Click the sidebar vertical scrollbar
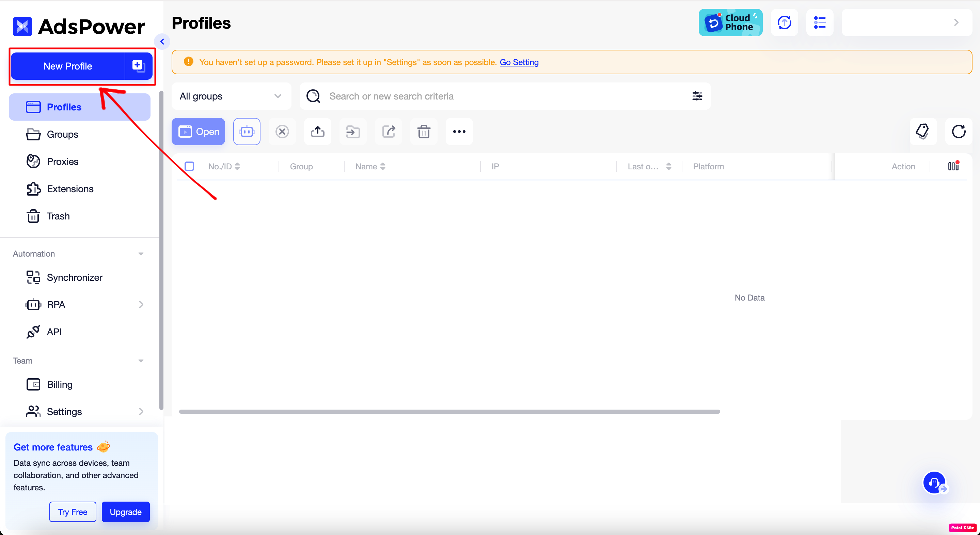Screen dimensions: 980x535 point(161,250)
